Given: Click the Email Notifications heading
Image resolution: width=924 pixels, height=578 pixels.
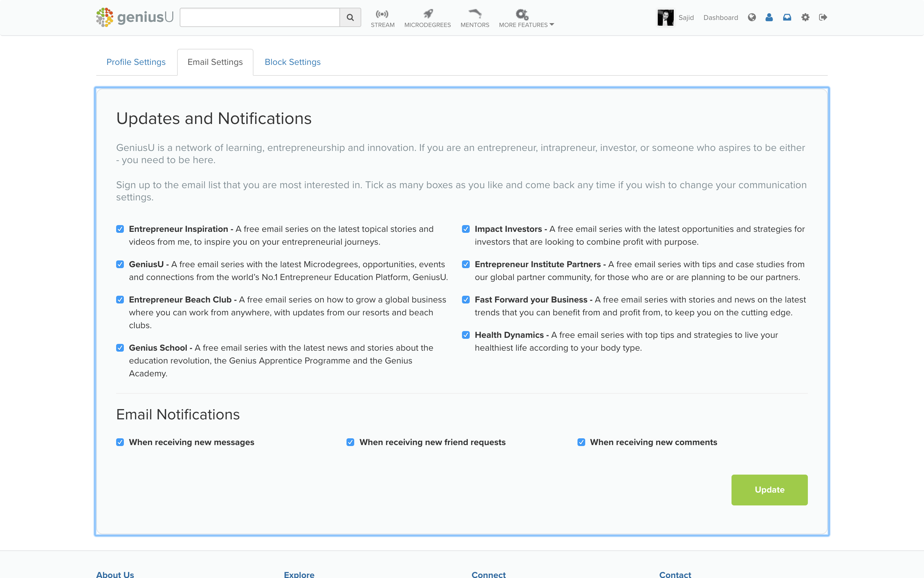Looking at the screenshot, I should pos(178,414).
